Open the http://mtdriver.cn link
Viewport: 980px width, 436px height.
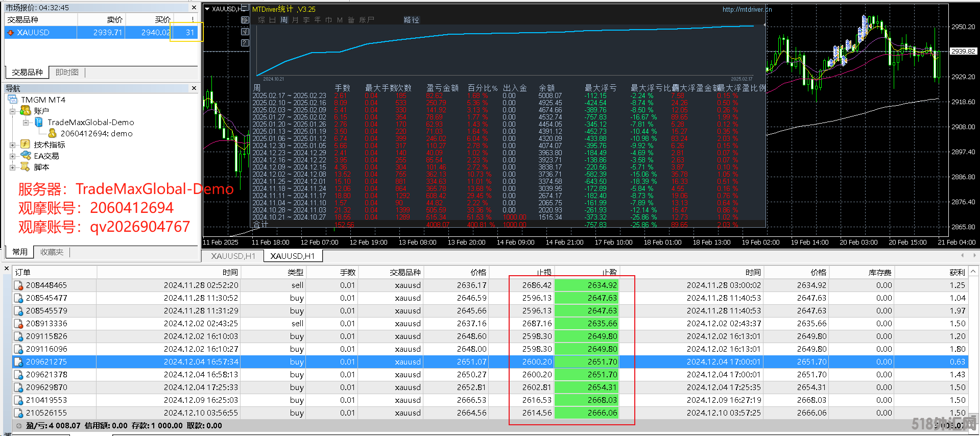point(747,9)
